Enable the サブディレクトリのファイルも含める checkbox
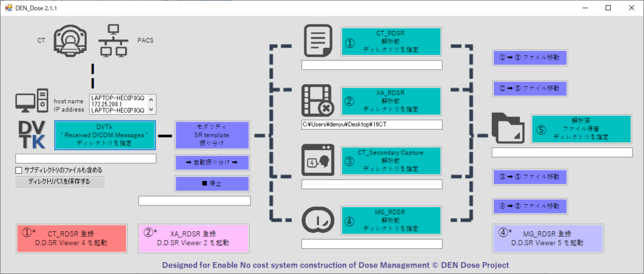The height and width of the screenshot is (274, 644). tap(18, 170)
